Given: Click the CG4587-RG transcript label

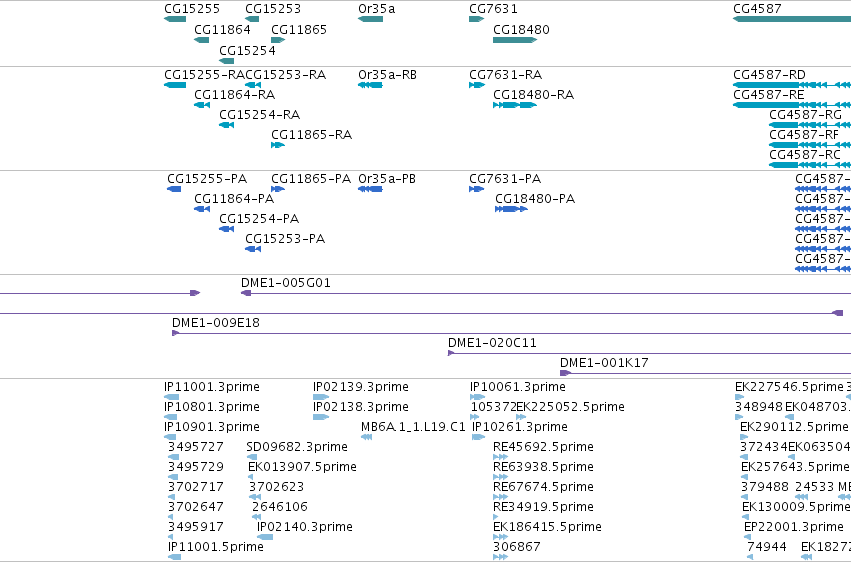Looking at the screenshot, I should click(x=805, y=114).
